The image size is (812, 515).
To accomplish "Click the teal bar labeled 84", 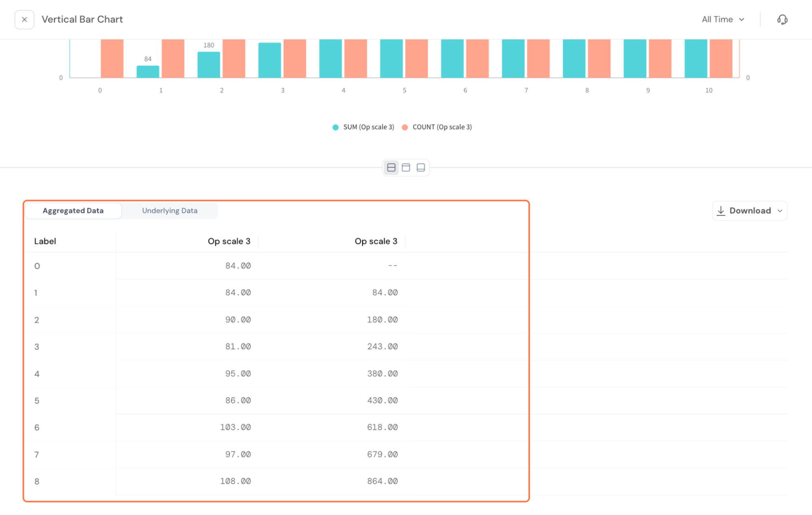I will pyautogui.click(x=148, y=72).
